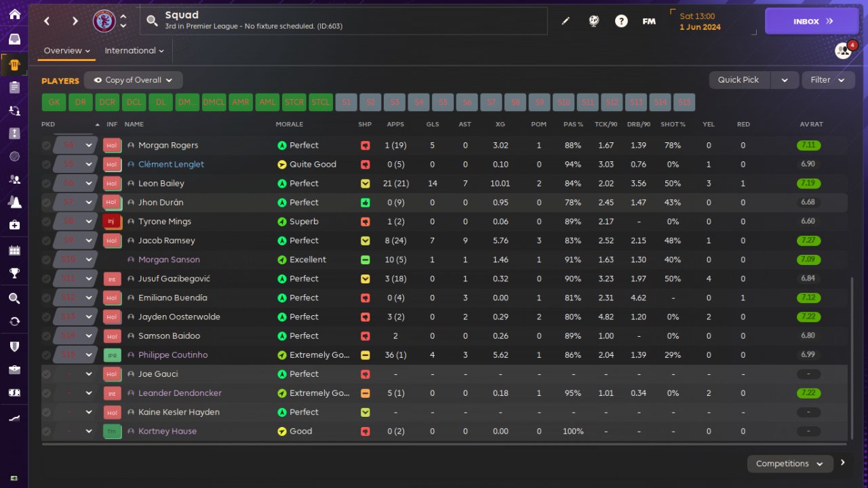Click Kortney Hause's Trn status icon
The width and height of the screenshot is (868, 488).
click(x=112, y=431)
